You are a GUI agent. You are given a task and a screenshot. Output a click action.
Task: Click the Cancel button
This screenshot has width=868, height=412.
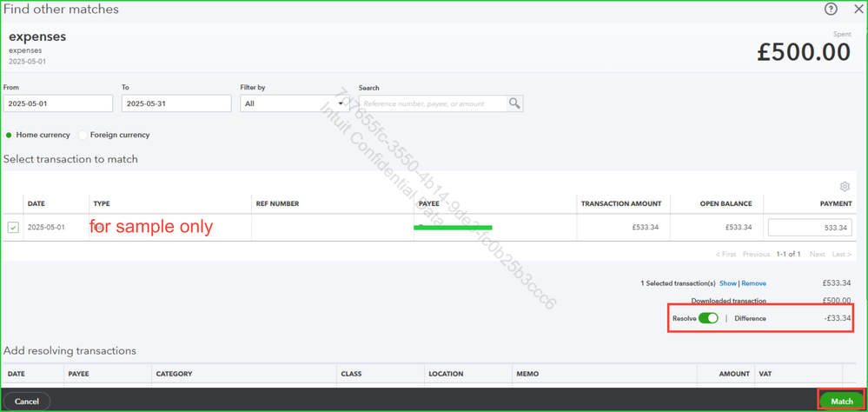pyautogui.click(x=27, y=401)
